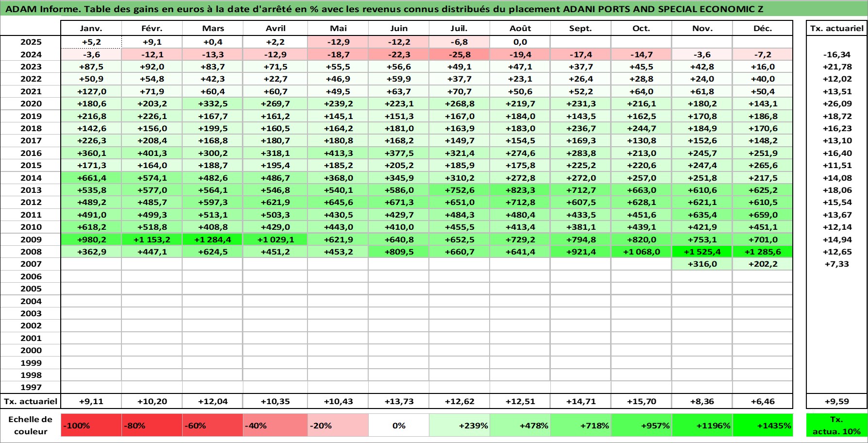Click the Tx. actua. 10% green box
Screen dimensions: 868x443
click(837, 425)
